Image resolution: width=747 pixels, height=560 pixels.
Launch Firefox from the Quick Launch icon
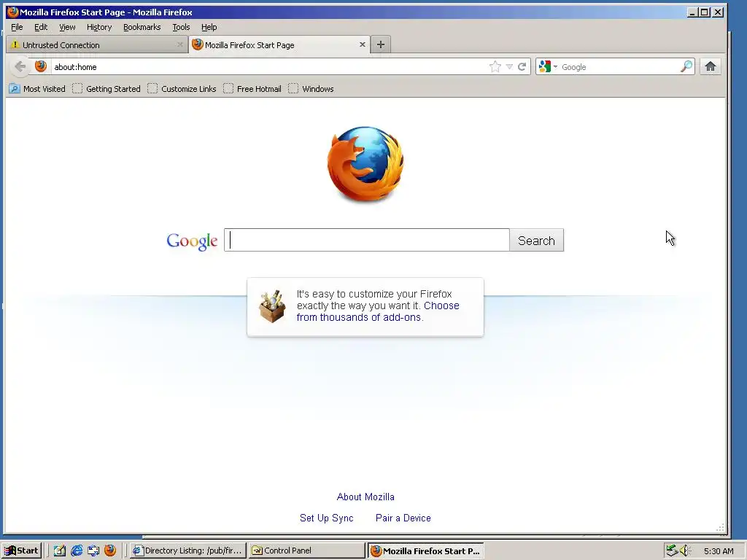pos(110,551)
